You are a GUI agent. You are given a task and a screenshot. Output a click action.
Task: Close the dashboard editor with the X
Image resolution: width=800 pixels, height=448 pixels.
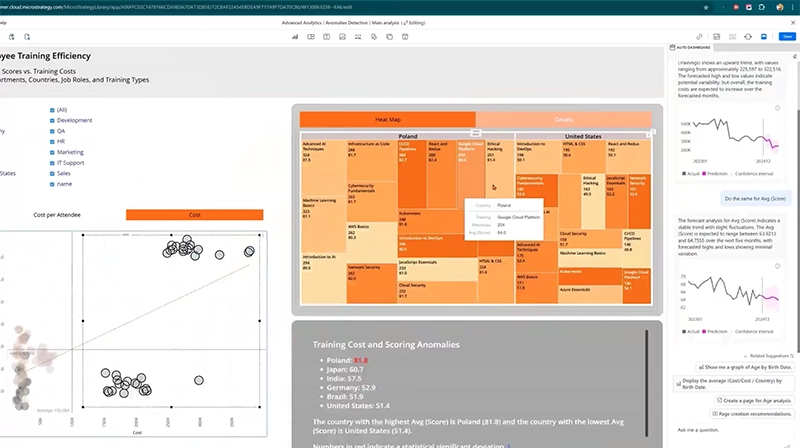(793, 22)
